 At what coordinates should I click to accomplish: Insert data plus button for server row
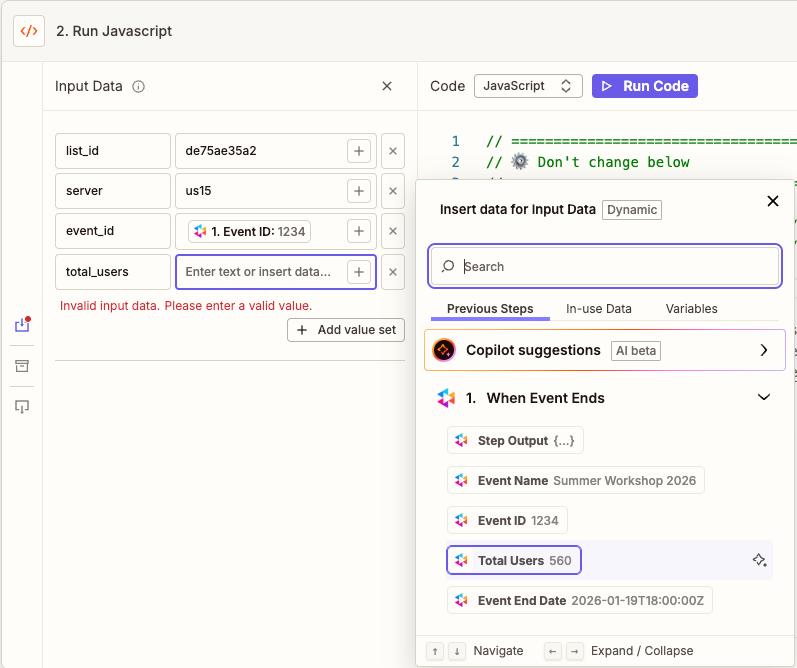pos(359,191)
